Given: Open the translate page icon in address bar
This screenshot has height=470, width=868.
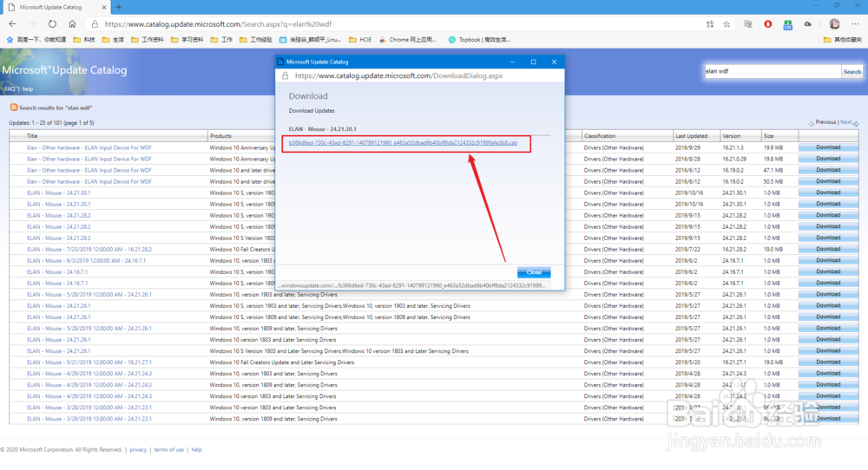Looking at the screenshot, I should tap(710, 23).
